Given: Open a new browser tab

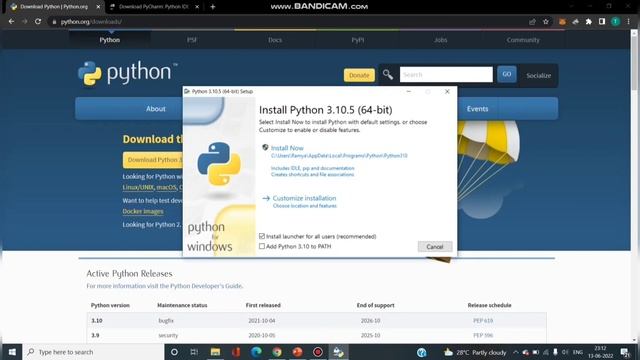Looking at the screenshot, I should [x=213, y=7].
